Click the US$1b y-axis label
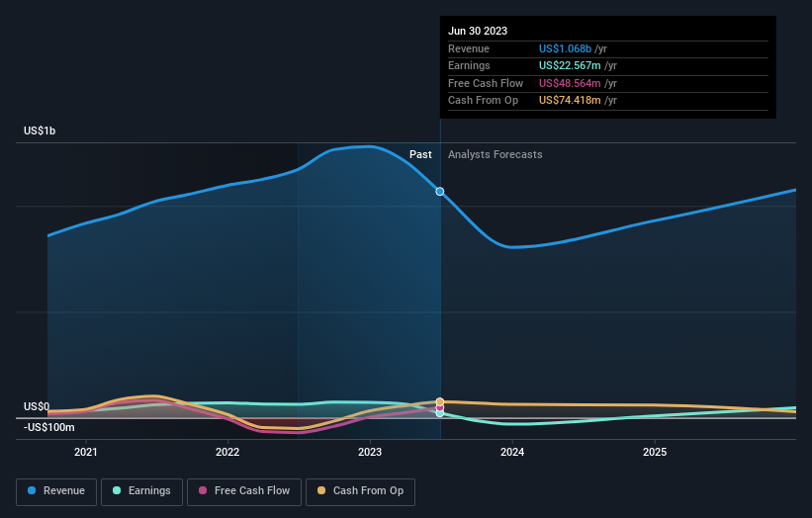This screenshot has height=518, width=812. pos(40,130)
